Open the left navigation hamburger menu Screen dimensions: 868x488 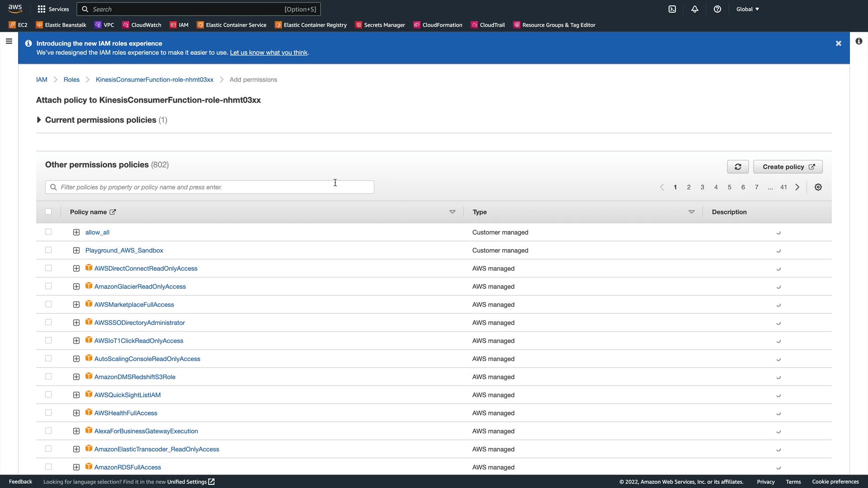pos(9,42)
